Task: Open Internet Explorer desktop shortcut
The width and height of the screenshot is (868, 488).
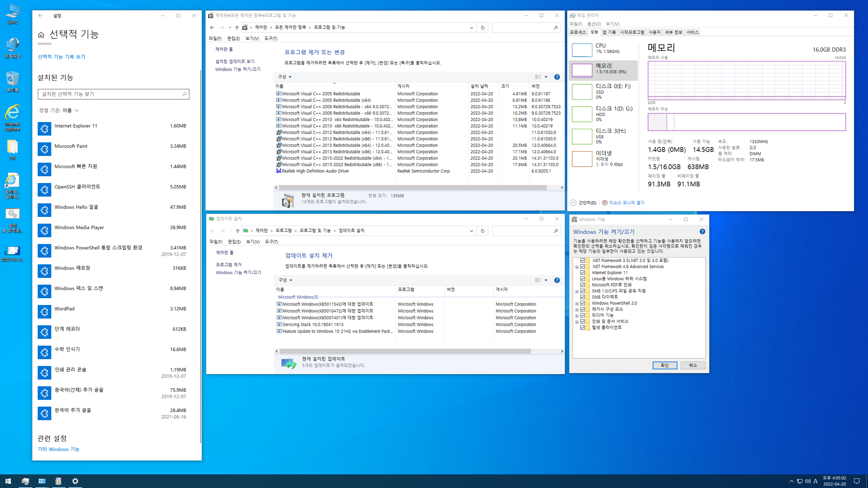Action: pyautogui.click(x=13, y=118)
